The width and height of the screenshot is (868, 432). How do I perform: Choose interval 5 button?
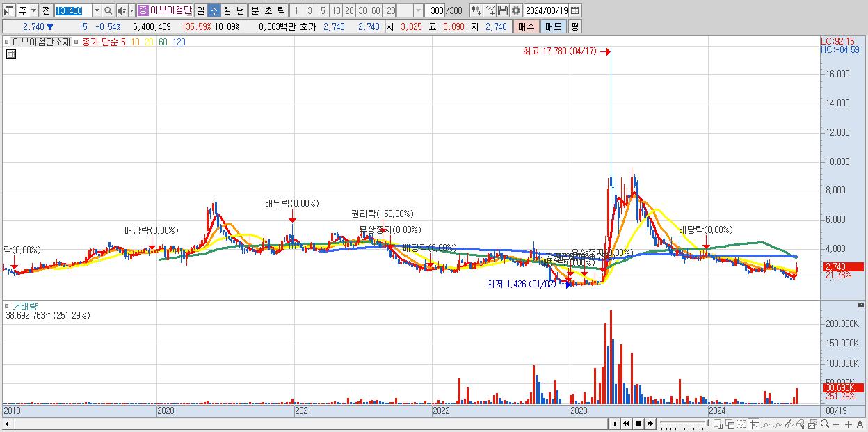[322, 10]
